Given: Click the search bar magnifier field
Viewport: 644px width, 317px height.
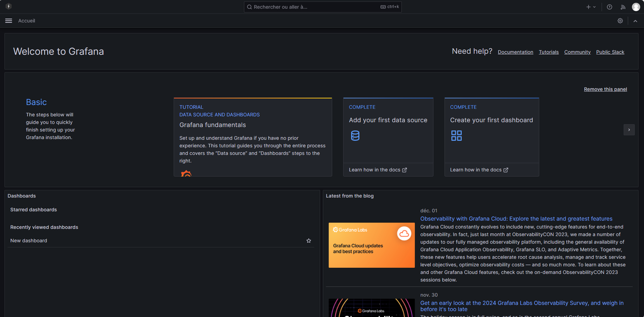Looking at the screenshot, I should [323, 7].
